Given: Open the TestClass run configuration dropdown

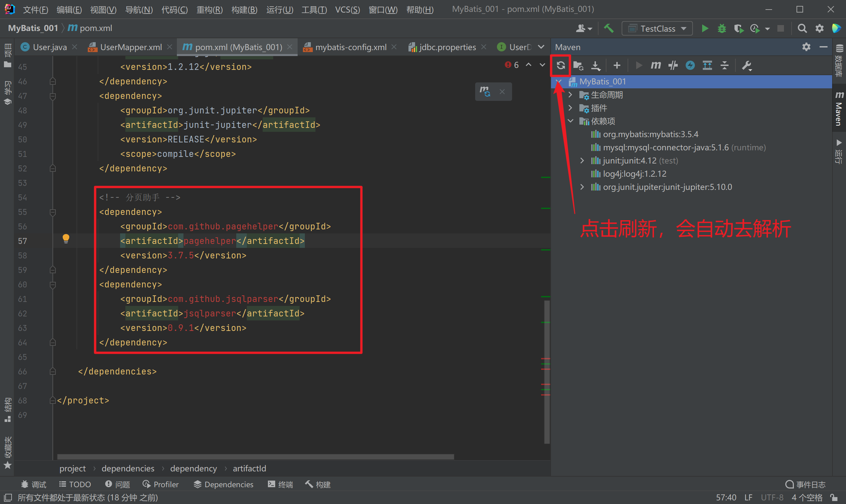Looking at the screenshot, I should coord(657,29).
